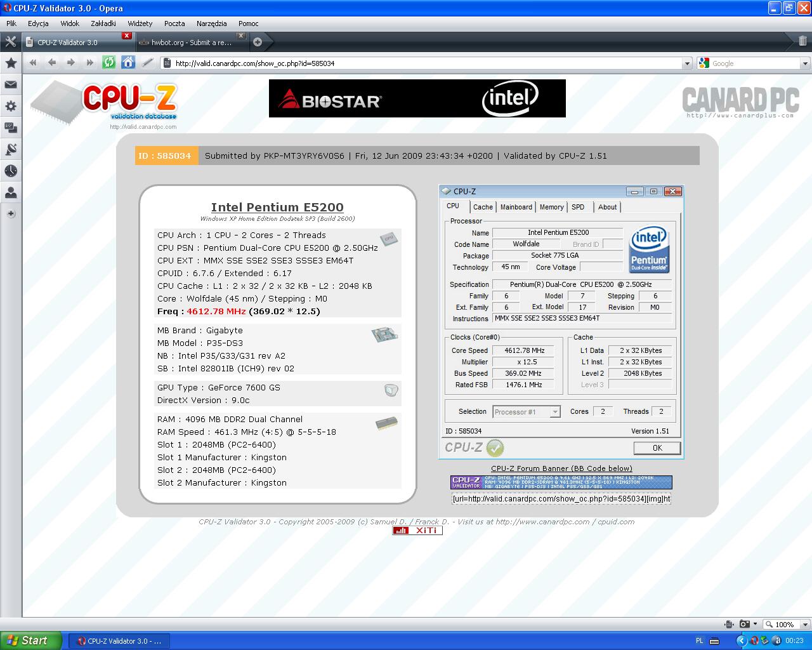This screenshot has width=812, height=650.
Task: Click the About tab in CPU-Z image
Action: pyautogui.click(x=607, y=207)
